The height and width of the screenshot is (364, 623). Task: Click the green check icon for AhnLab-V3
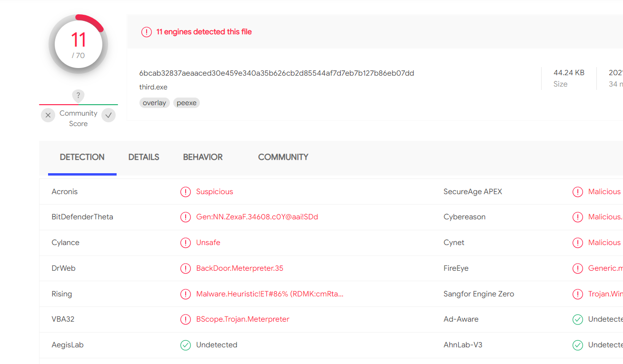pos(578,345)
